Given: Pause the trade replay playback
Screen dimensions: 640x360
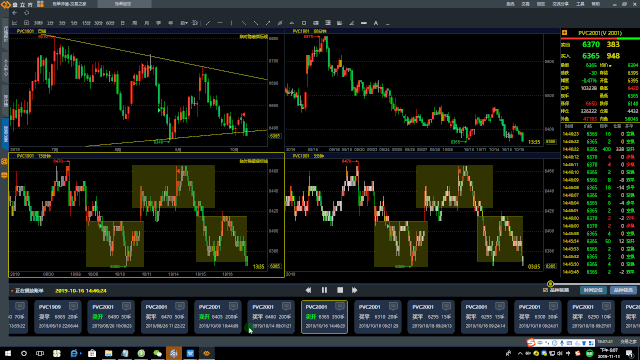Looking at the screenshot, I should tap(324, 290).
